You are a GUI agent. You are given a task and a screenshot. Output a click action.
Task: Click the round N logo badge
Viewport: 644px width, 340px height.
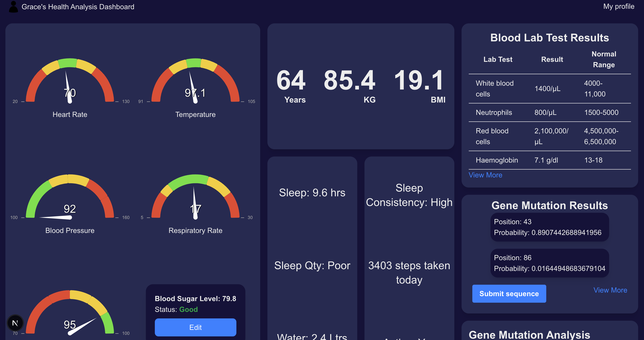[15, 323]
